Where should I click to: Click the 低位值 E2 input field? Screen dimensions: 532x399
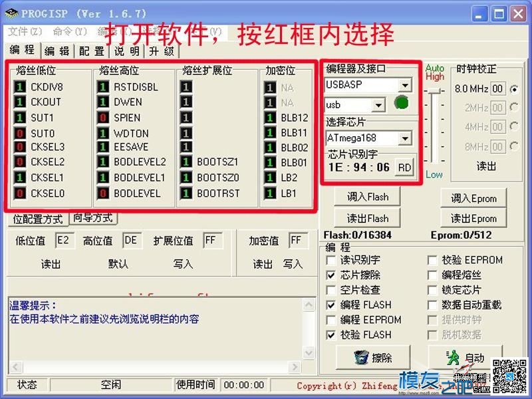[65, 241]
